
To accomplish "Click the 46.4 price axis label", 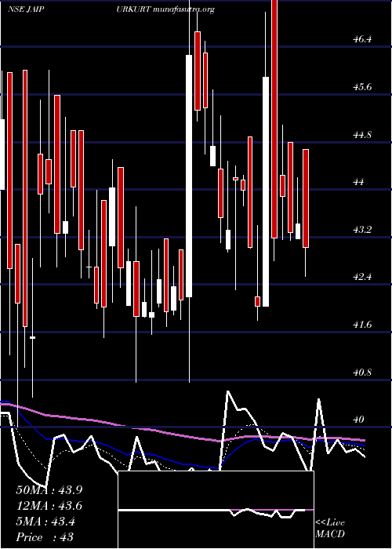I will (362, 39).
